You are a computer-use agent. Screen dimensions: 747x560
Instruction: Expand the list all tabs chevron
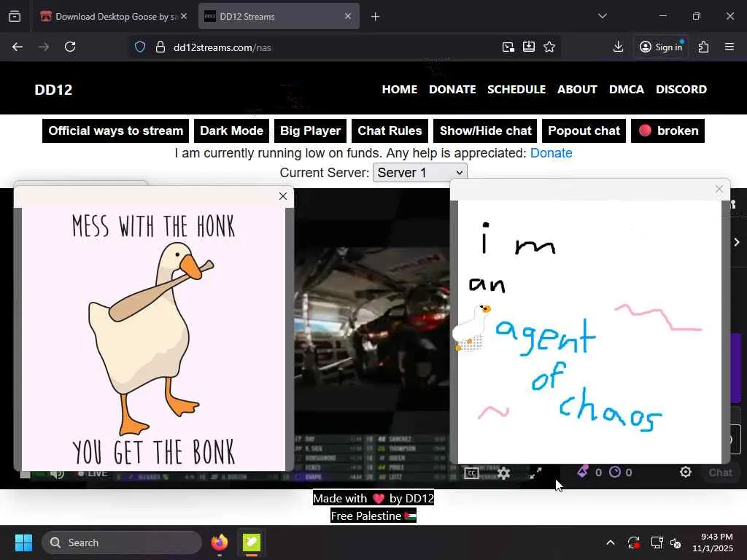point(602,16)
